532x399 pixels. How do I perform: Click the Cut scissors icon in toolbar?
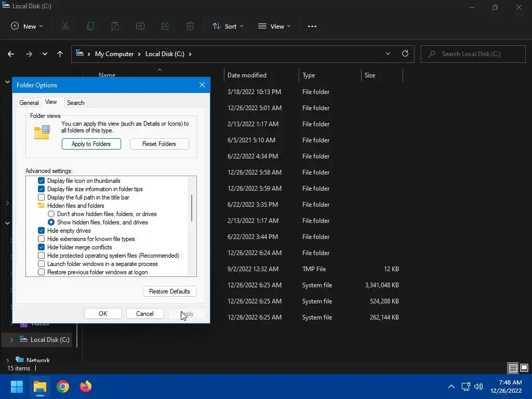point(65,26)
